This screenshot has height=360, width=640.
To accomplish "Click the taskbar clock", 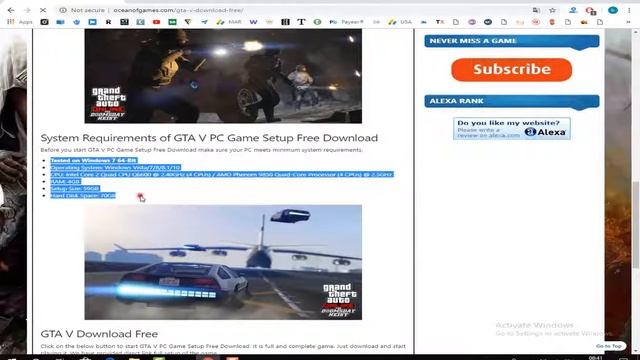I will pos(596,358).
